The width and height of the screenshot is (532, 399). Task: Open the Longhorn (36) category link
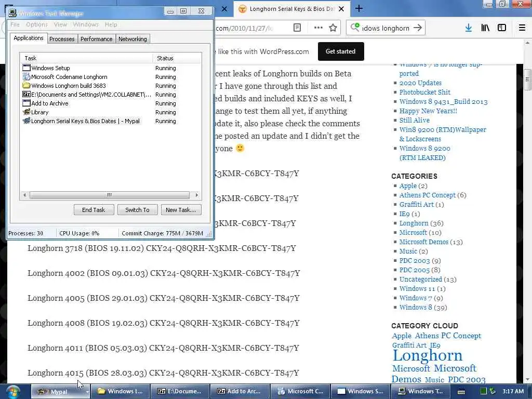tap(414, 223)
